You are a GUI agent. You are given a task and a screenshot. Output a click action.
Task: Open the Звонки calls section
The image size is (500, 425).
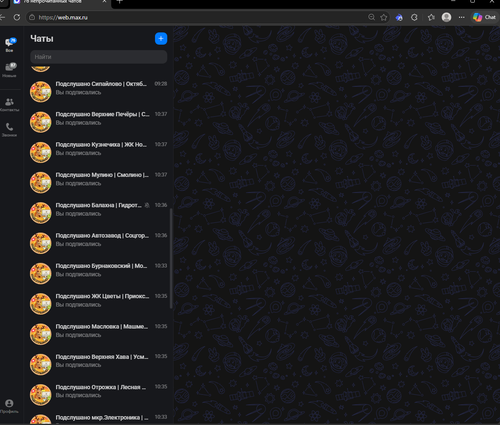click(x=10, y=130)
